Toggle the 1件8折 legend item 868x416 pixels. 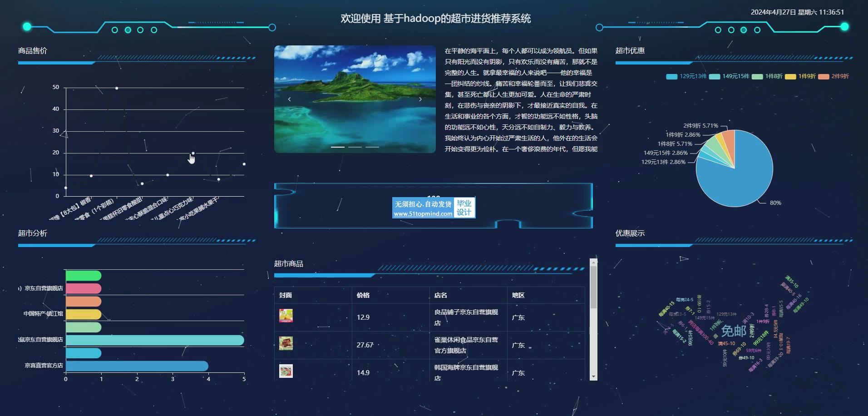pos(767,76)
